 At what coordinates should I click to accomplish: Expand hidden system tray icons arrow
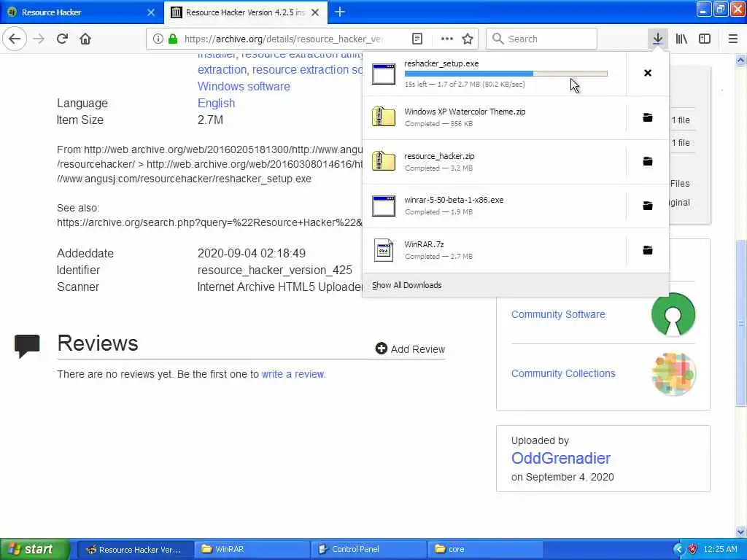coord(678,550)
